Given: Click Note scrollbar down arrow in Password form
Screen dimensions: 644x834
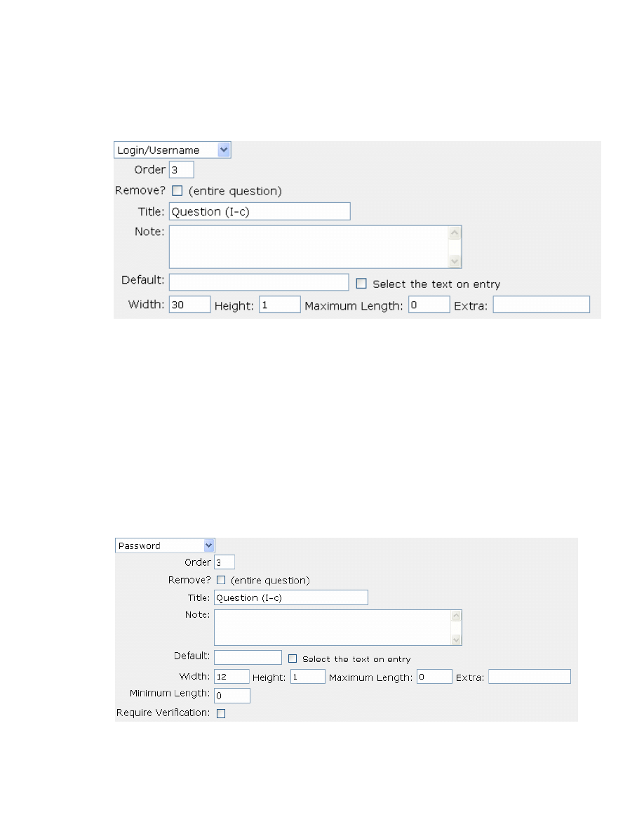Looking at the screenshot, I should pyautogui.click(x=456, y=639).
